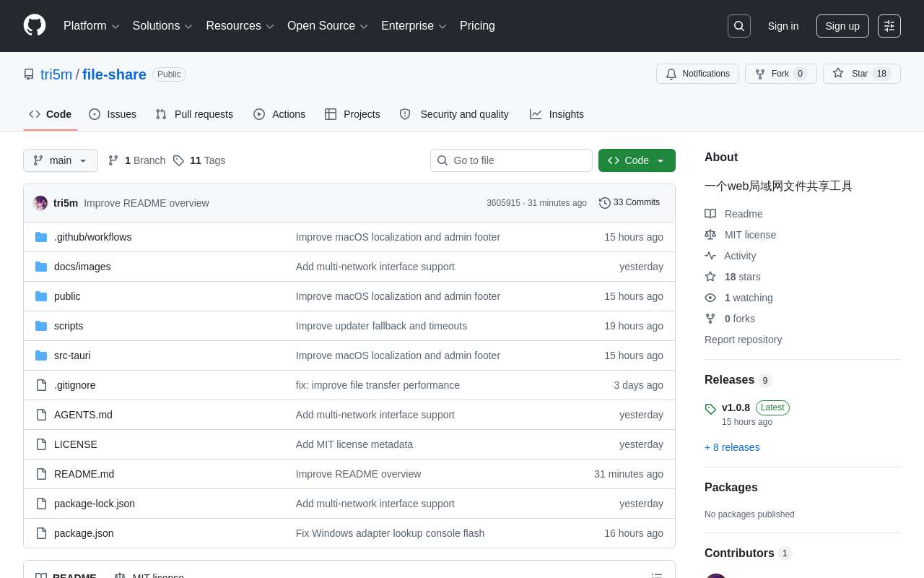Open 'Add MIT license metadata' commit message
Viewport: 924px width, 578px height.
354,444
